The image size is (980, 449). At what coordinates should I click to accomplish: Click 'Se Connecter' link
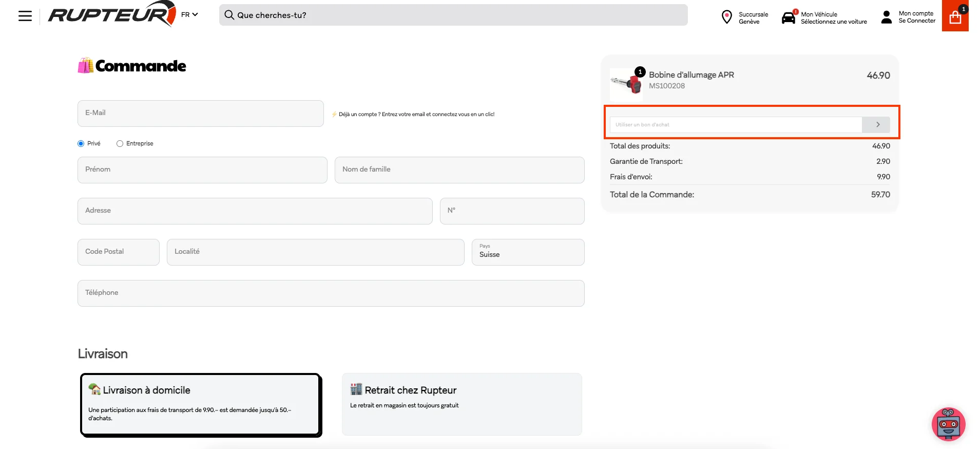coord(917,21)
